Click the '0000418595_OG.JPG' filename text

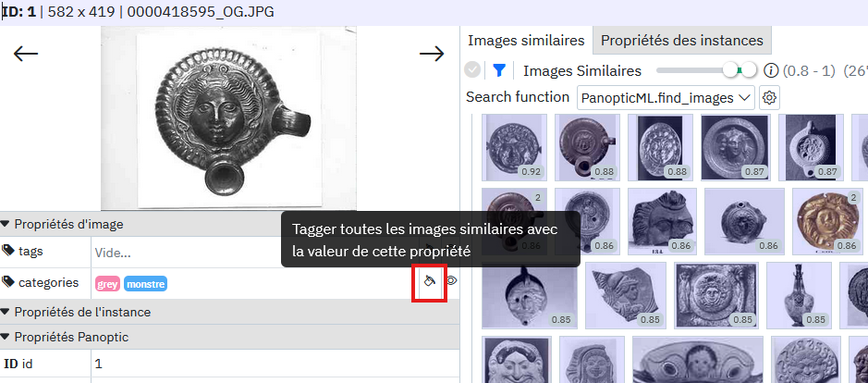(201, 12)
